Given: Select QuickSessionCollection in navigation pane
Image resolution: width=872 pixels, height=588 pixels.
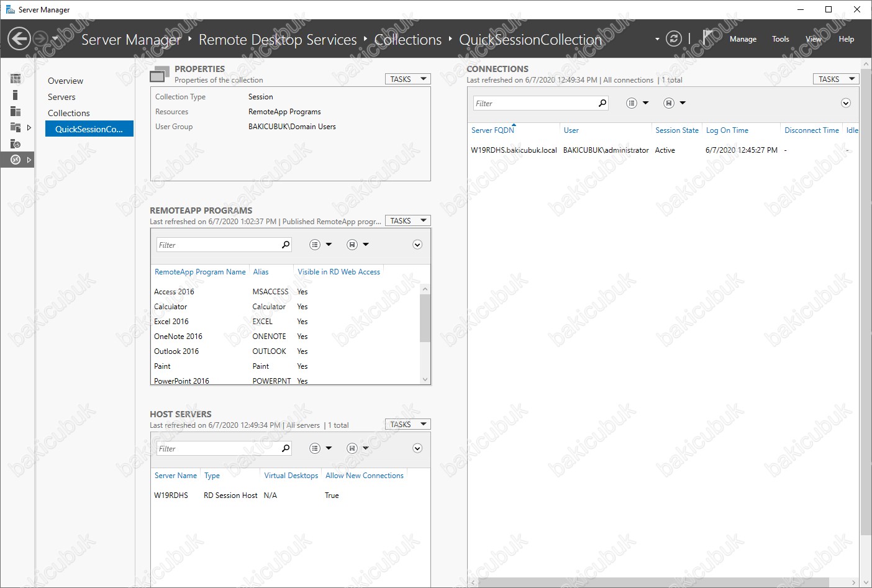Looking at the screenshot, I should click(89, 129).
